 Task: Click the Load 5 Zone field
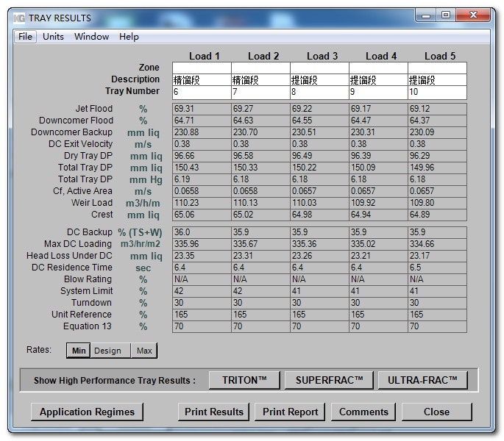(x=438, y=68)
